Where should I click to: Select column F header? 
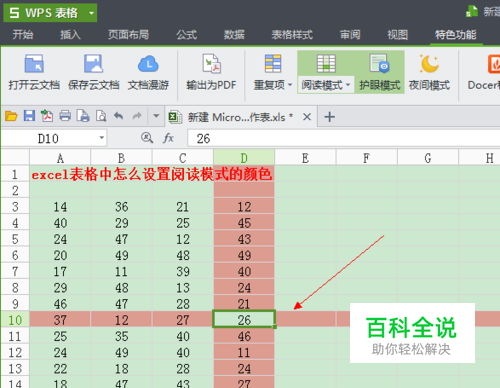(367, 158)
